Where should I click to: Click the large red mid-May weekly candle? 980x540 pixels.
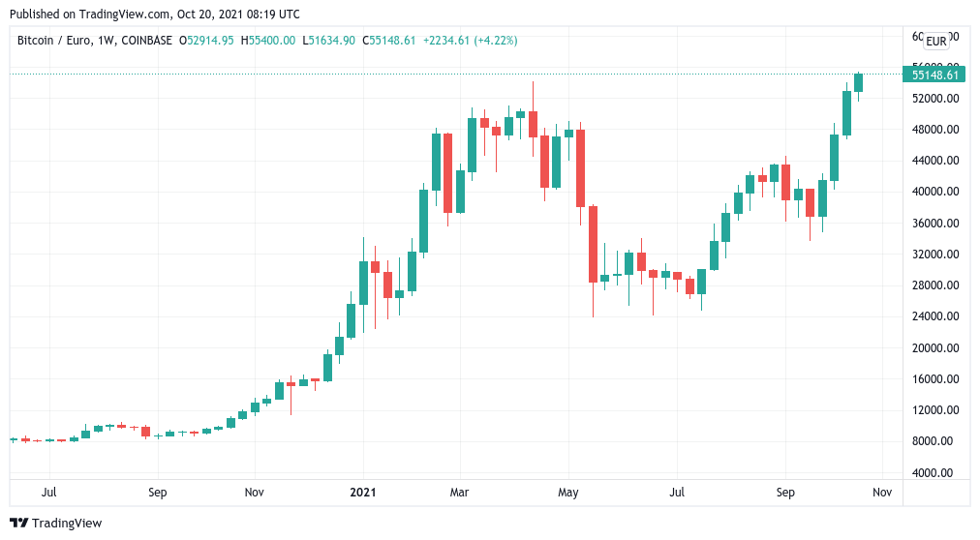pyautogui.click(x=593, y=244)
